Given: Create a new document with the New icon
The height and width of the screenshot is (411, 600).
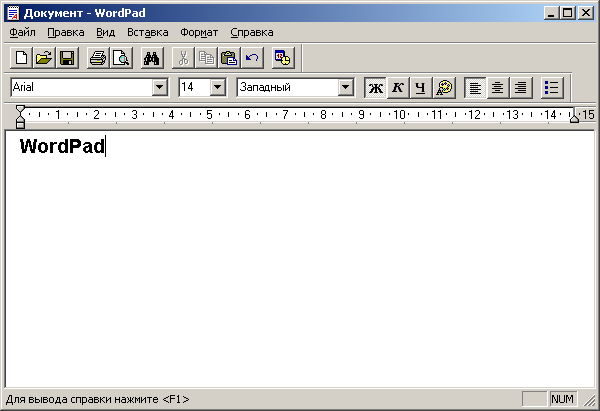Looking at the screenshot, I should 21,58.
